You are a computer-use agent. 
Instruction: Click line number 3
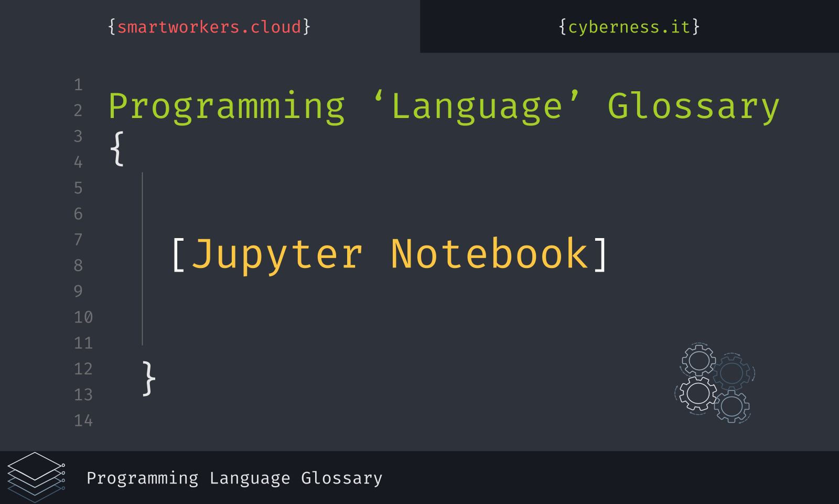tap(78, 136)
